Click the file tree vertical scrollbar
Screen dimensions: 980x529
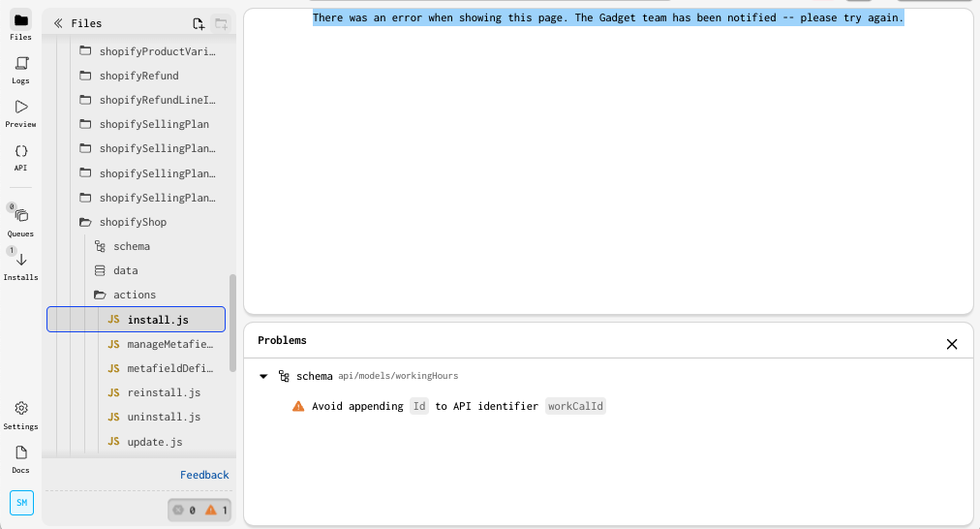[x=232, y=322]
